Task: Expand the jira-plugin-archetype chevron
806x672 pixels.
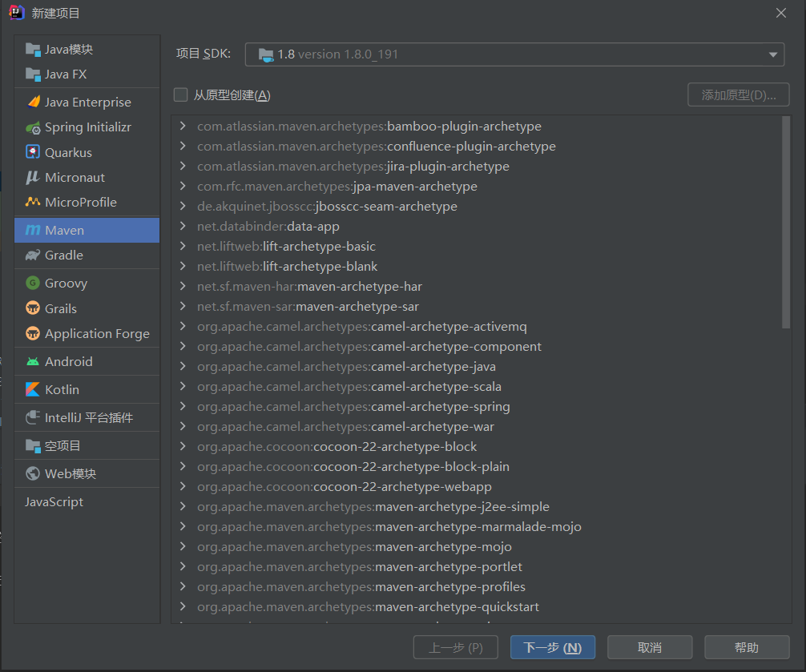Action: tap(183, 166)
